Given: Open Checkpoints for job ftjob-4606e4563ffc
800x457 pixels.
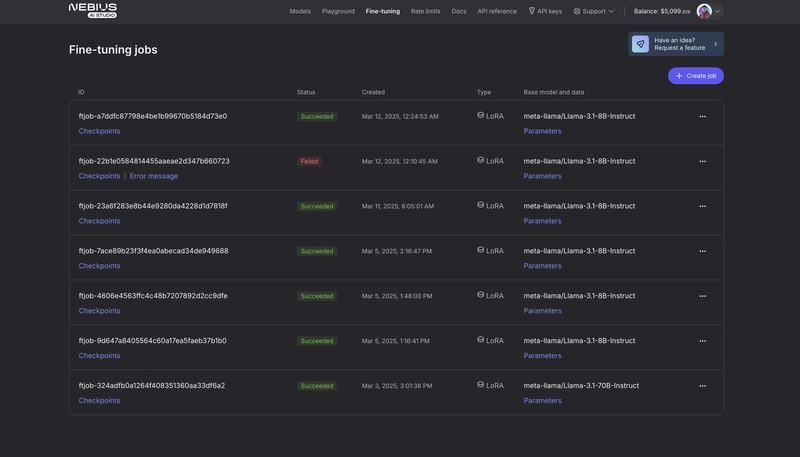Looking at the screenshot, I should (x=99, y=311).
